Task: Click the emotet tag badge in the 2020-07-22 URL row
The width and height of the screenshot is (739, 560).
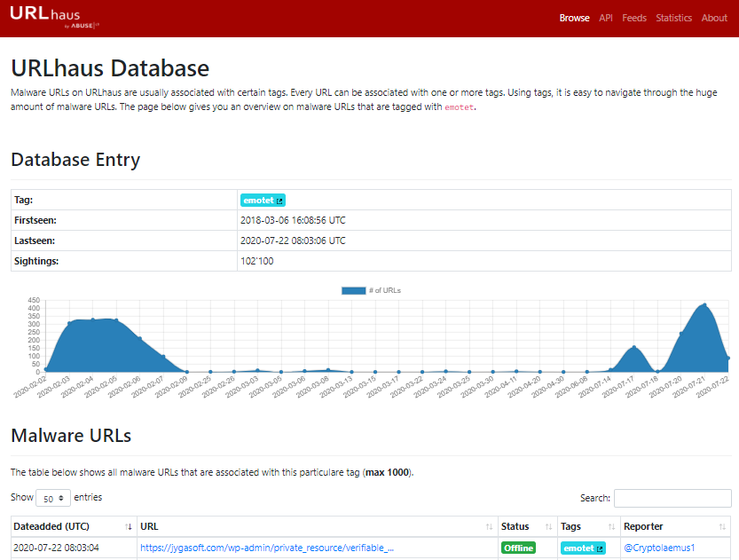Action: 583,548
